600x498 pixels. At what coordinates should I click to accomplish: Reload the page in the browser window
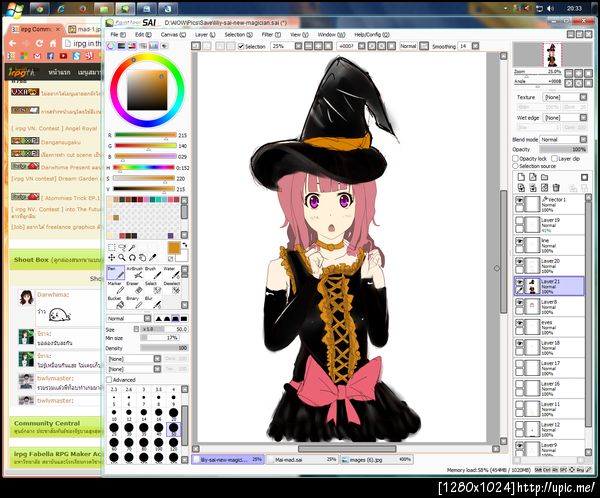tap(39, 43)
